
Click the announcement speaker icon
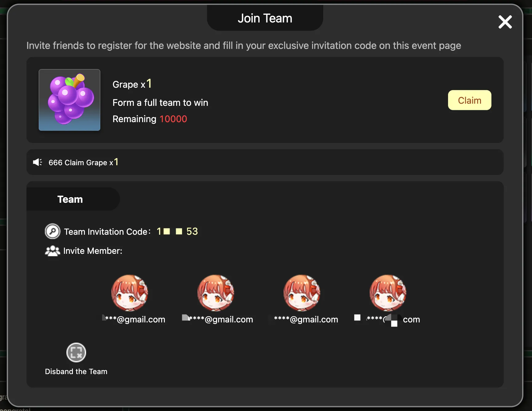coord(38,162)
